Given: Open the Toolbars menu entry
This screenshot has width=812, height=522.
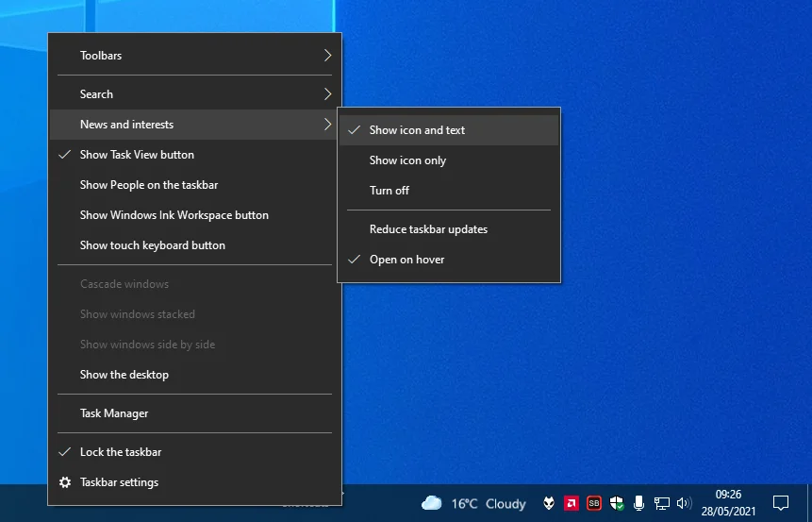Looking at the screenshot, I should click(194, 56).
